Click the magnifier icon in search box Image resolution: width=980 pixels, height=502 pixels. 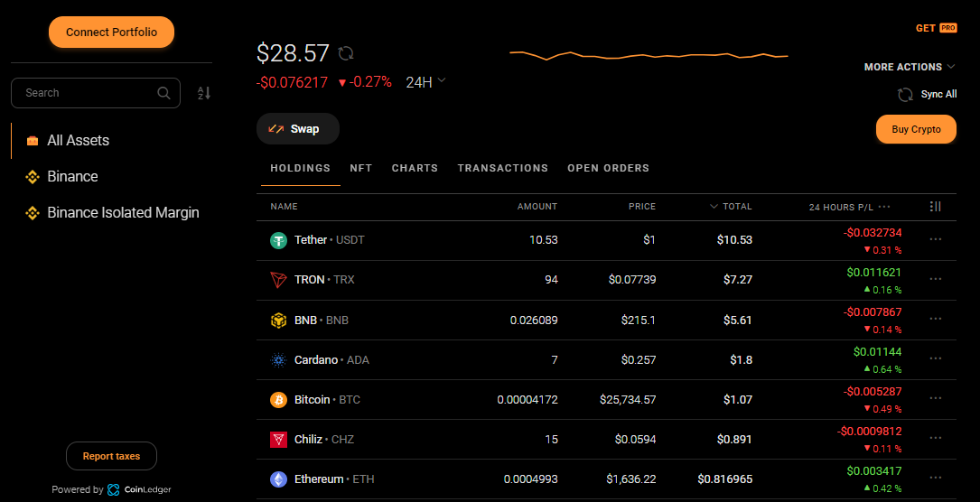pyautogui.click(x=163, y=93)
